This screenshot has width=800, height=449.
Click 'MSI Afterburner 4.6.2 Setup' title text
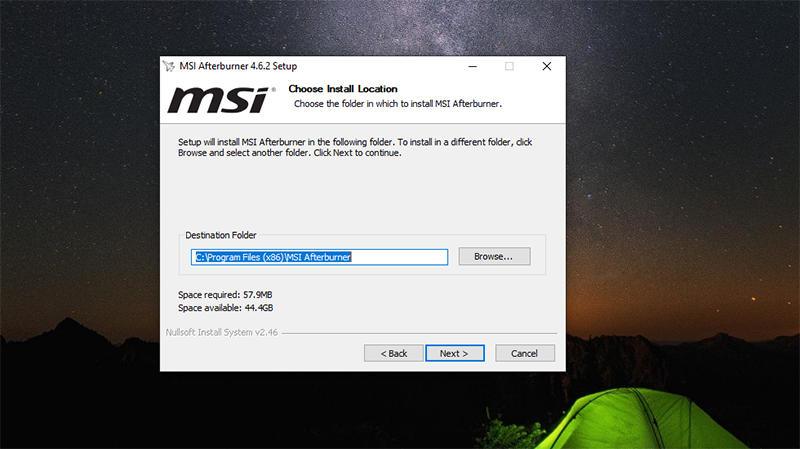pos(238,66)
